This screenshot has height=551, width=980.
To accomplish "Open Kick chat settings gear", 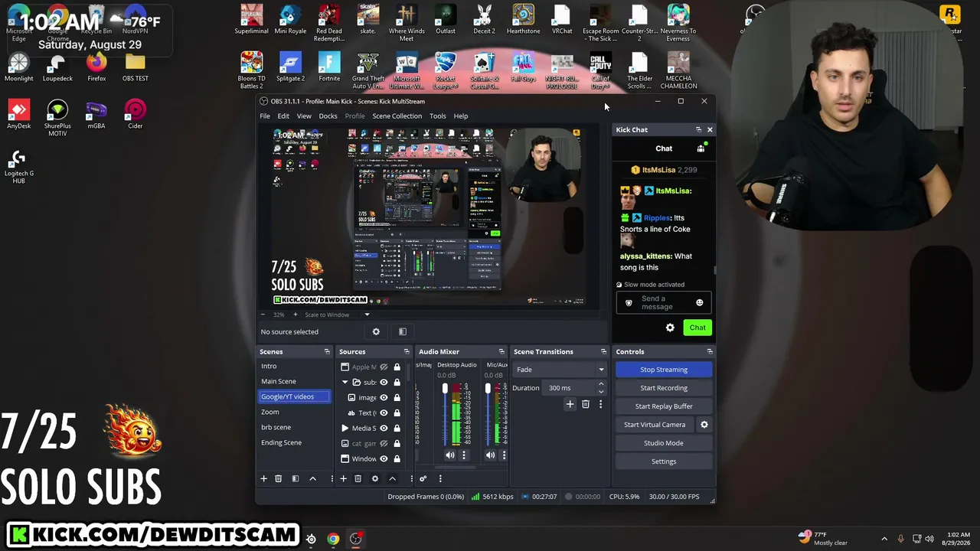I will tap(670, 328).
